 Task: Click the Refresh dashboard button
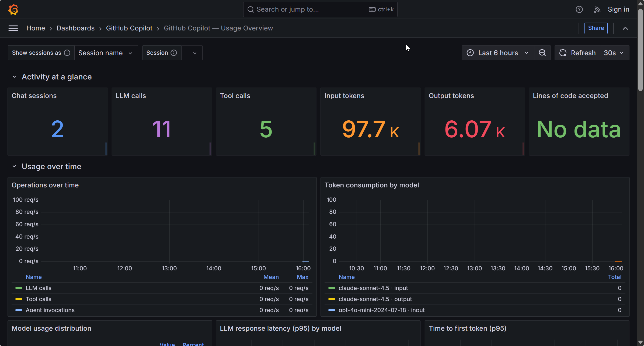pos(577,53)
